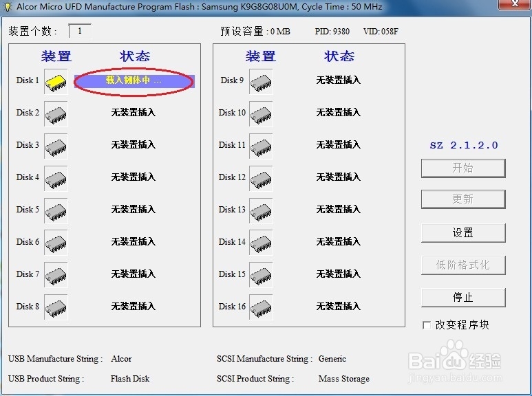Click the SCSI Product String value Mass Storage
Image resolution: width=532 pixels, height=396 pixels.
tap(344, 379)
